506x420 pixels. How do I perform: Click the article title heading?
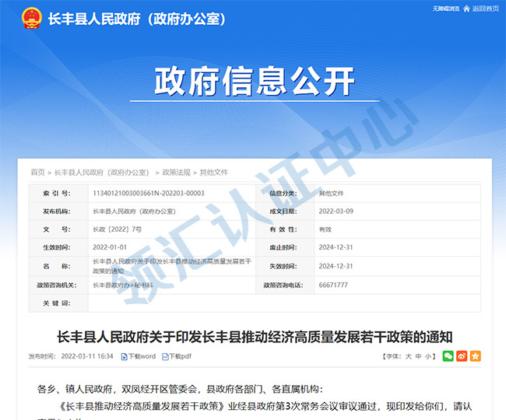click(x=255, y=337)
